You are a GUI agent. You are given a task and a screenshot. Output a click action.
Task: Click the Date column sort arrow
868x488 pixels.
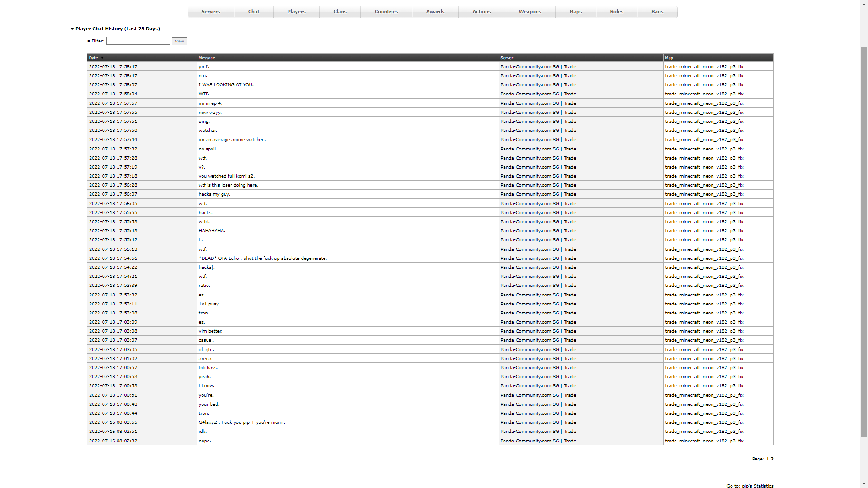pyautogui.click(x=102, y=58)
